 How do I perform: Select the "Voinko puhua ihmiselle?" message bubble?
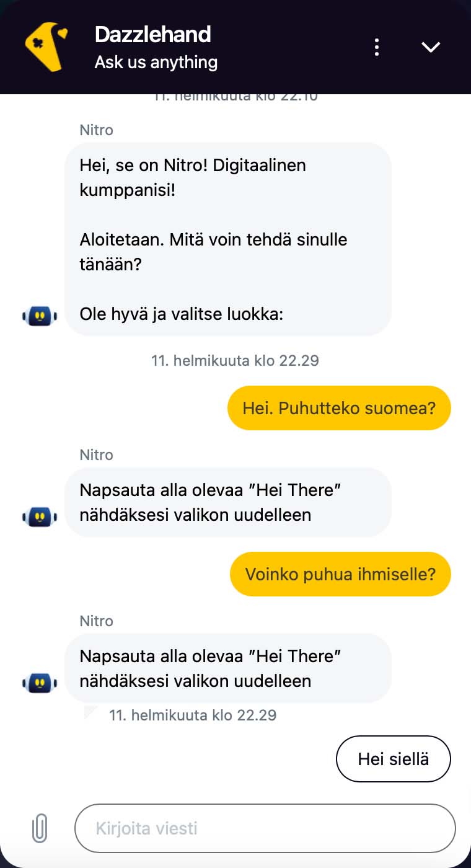click(x=340, y=574)
